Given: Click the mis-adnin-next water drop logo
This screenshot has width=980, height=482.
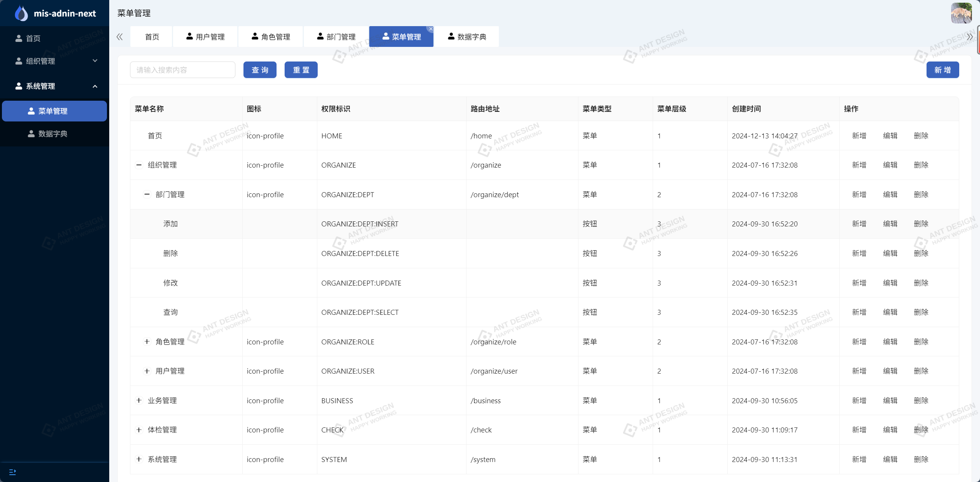Looking at the screenshot, I should (x=21, y=13).
